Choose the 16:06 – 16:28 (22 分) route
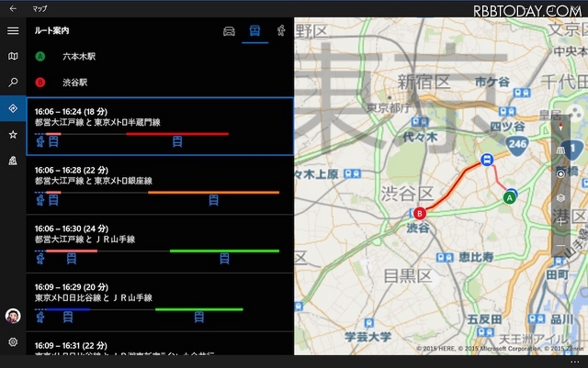This screenshot has height=368, width=588. [x=160, y=185]
